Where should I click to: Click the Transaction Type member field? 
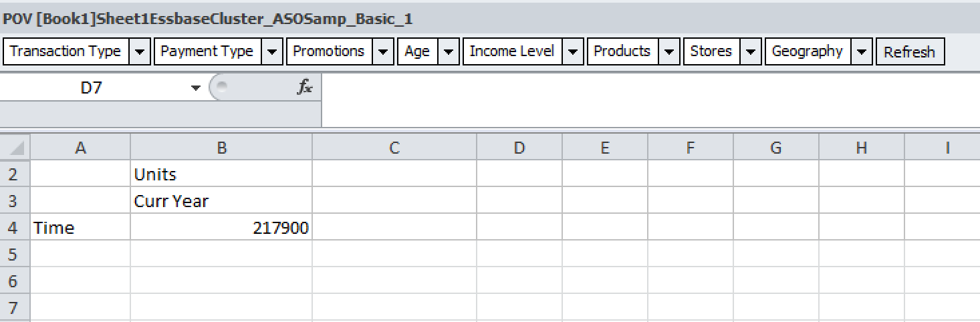point(66,51)
